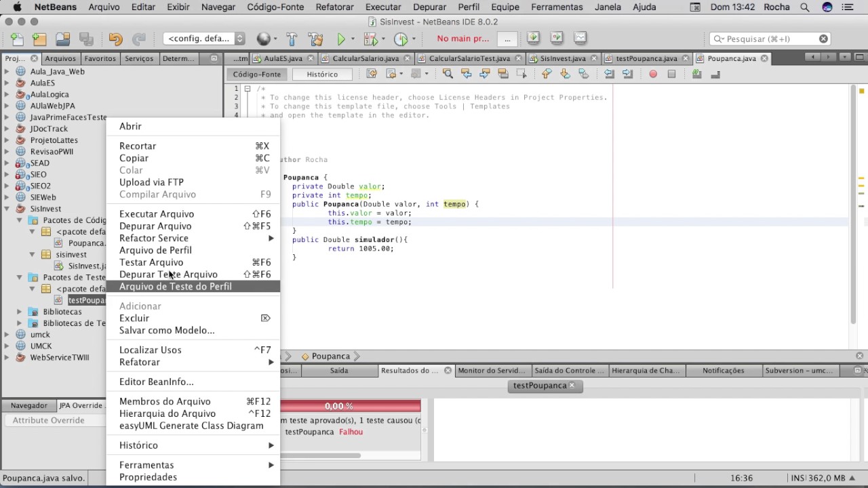Click the editor vertical scrollbar
This screenshot has width=868, height=488.
[x=852, y=203]
